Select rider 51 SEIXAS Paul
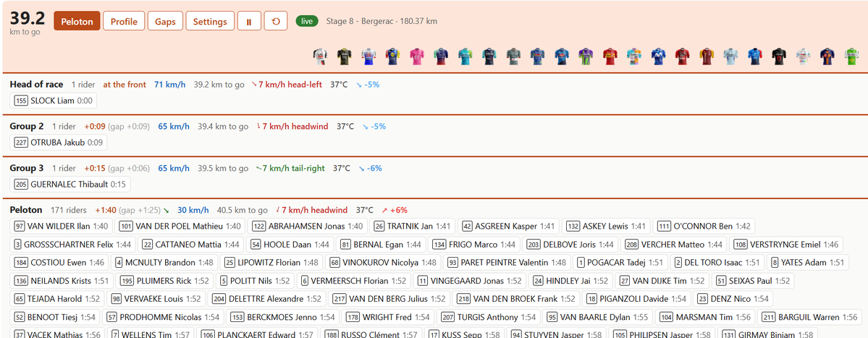This screenshot has width=868, height=338. pos(753,281)
